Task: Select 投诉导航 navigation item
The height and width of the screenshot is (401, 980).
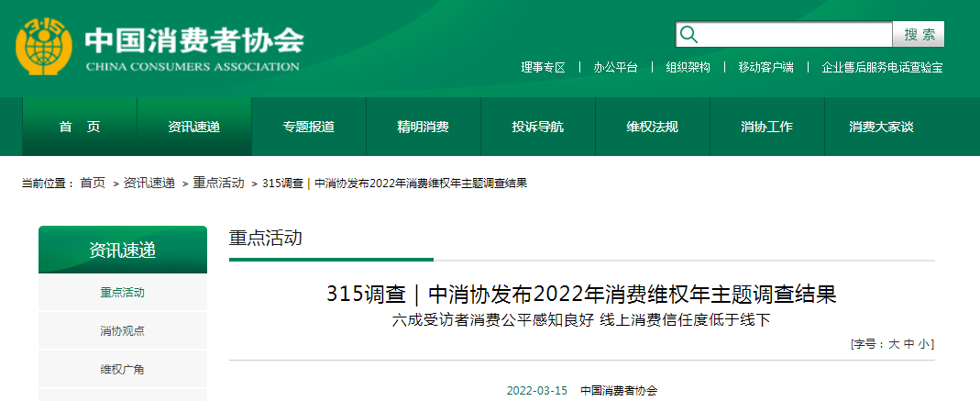Action: [537, 127]
